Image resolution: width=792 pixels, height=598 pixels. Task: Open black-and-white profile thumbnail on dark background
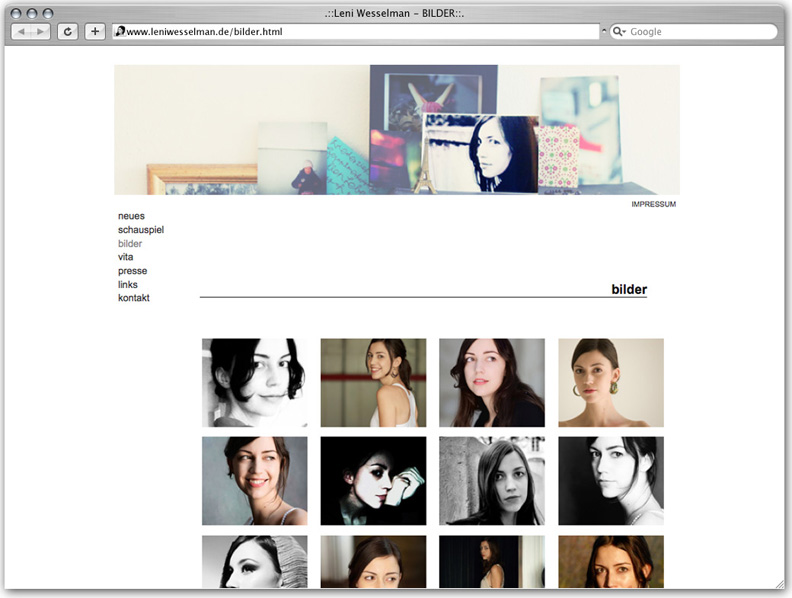(611, 481)
